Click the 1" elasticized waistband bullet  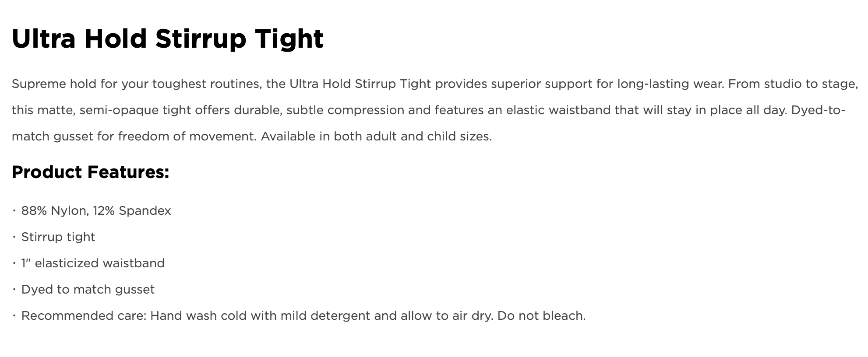93,263
